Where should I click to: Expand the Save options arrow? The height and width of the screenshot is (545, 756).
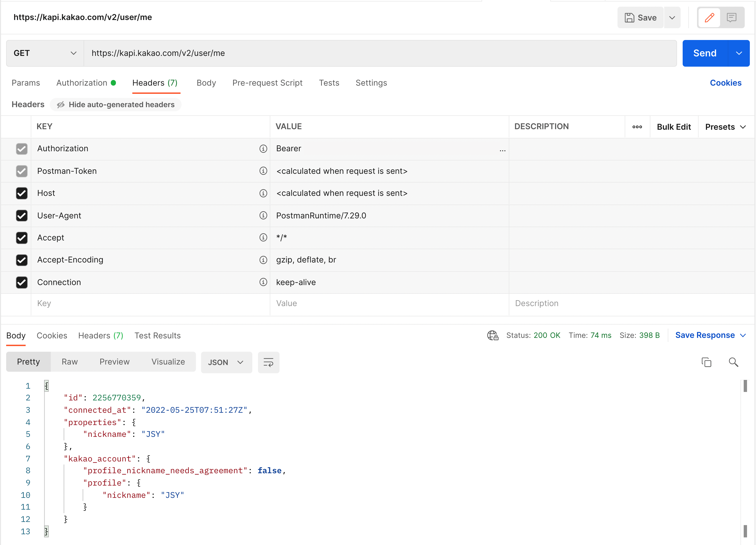click(x=672, y=18)
